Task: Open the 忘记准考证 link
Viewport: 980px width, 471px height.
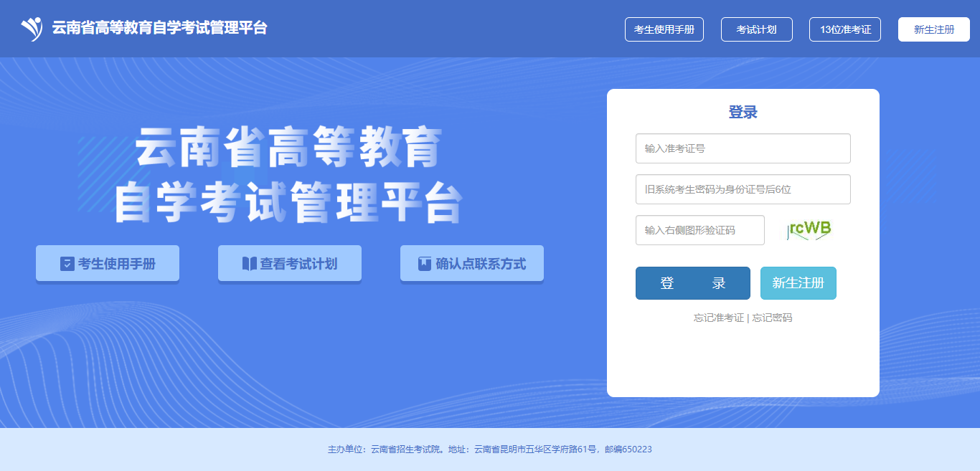Action: click(x=719, y=318)
